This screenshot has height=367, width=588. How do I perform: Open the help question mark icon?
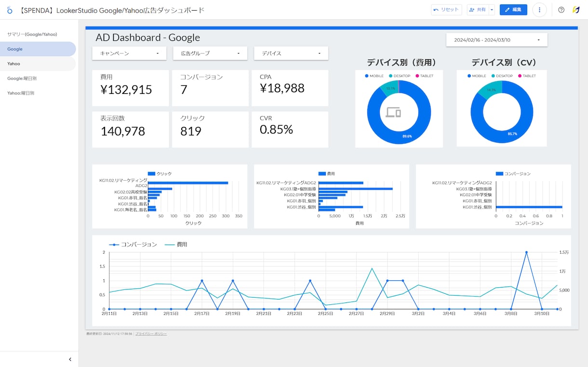coord(561,10)
